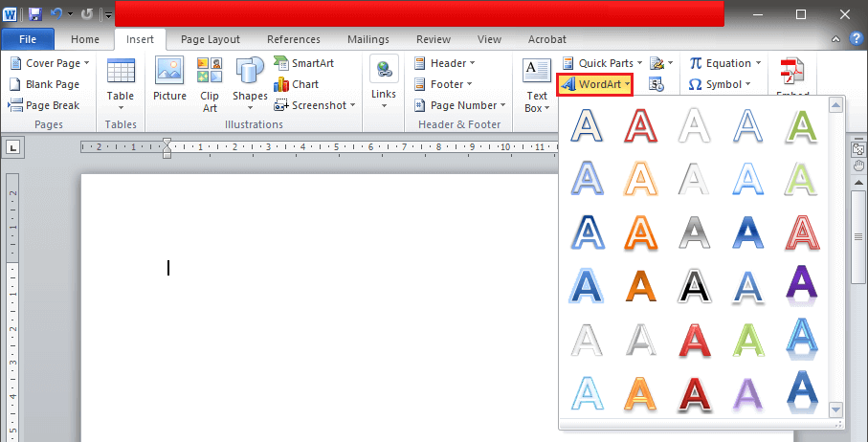
Task: Open the Review tab
Action: click(434, 39)
